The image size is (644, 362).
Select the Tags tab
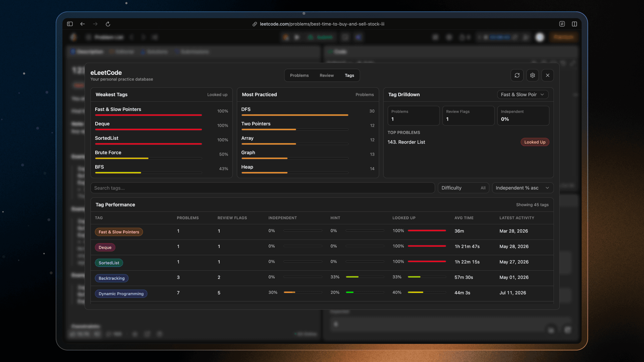click(x=350, y=75)
